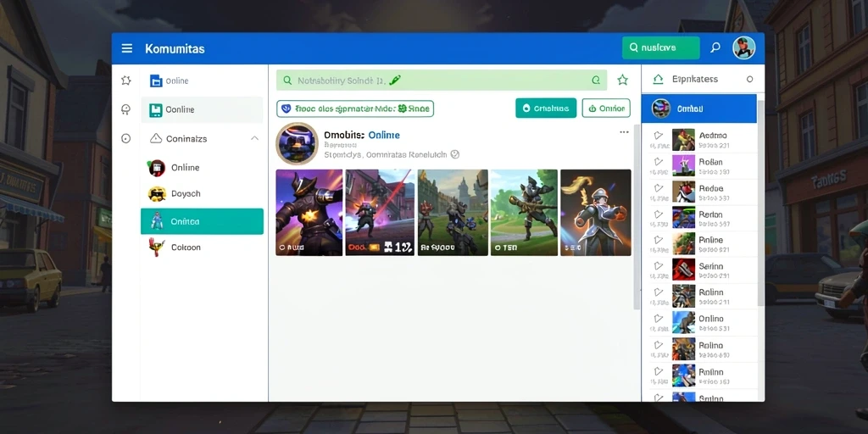
Task: Select the star icon in left rail
Action: coord(125,81)
